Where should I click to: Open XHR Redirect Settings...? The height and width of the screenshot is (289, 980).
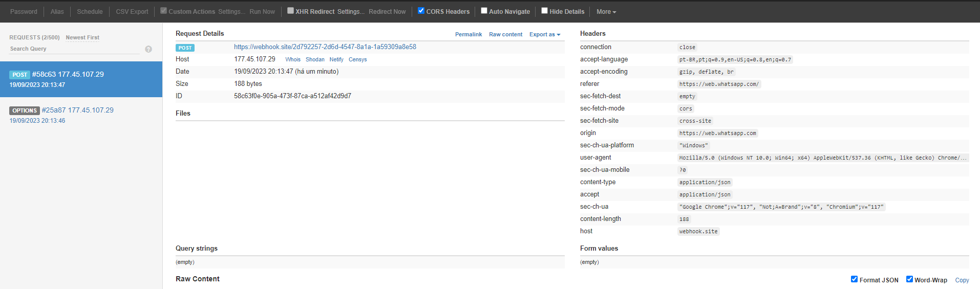(x=351, y=12)
